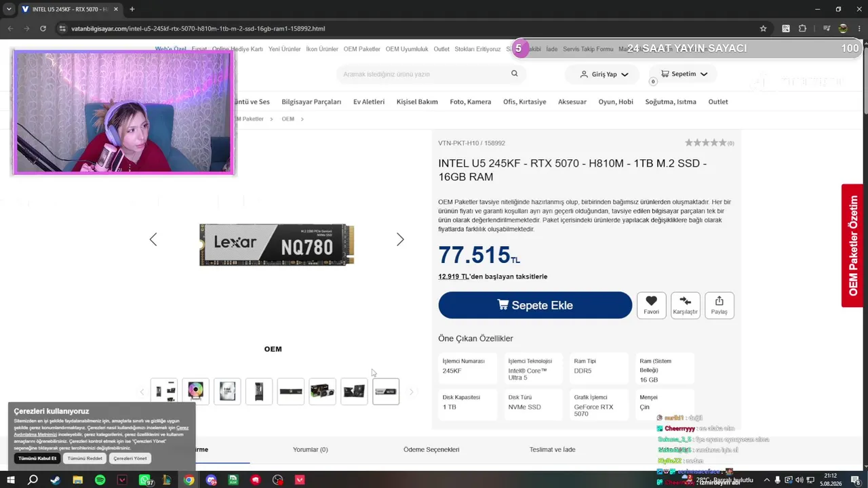Bookmark this page with the star icon
Screen dimensions: 868x488
coord(763,28)
